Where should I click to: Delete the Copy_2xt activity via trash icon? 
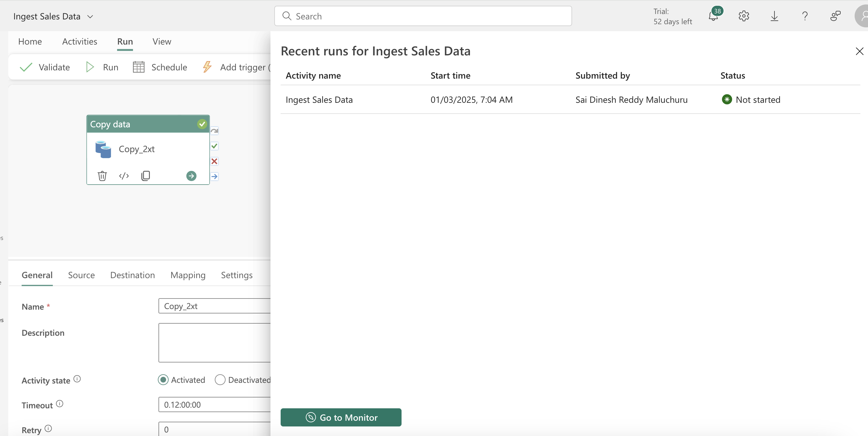[x=102, y=176]
